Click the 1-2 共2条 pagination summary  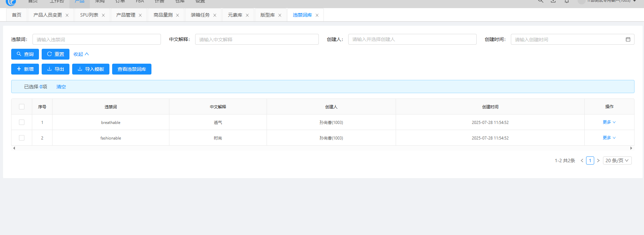pyautogui.click(x=565, y=161)
